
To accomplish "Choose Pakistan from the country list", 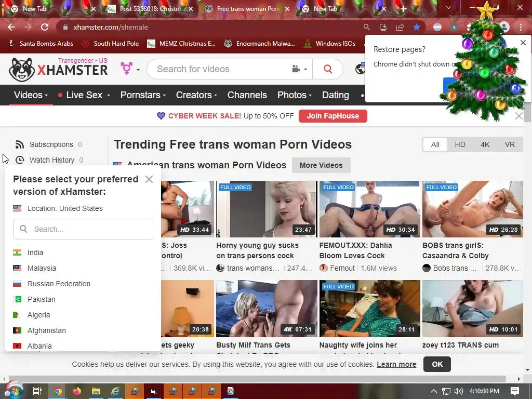I will [x=34, y=299].
